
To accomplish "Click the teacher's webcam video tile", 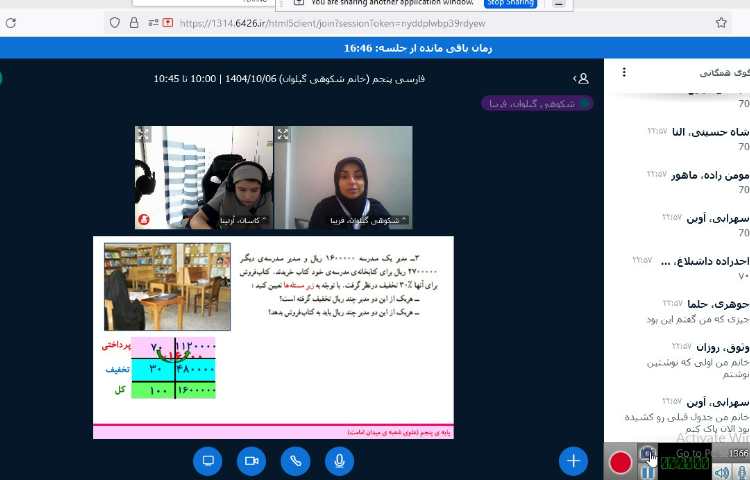I will click(343, 177).
